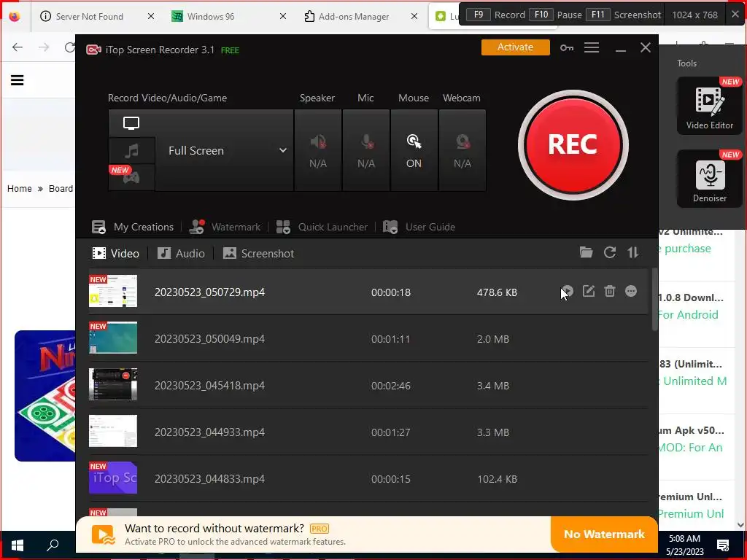Click duration 00:02:46 in the list

391,386
